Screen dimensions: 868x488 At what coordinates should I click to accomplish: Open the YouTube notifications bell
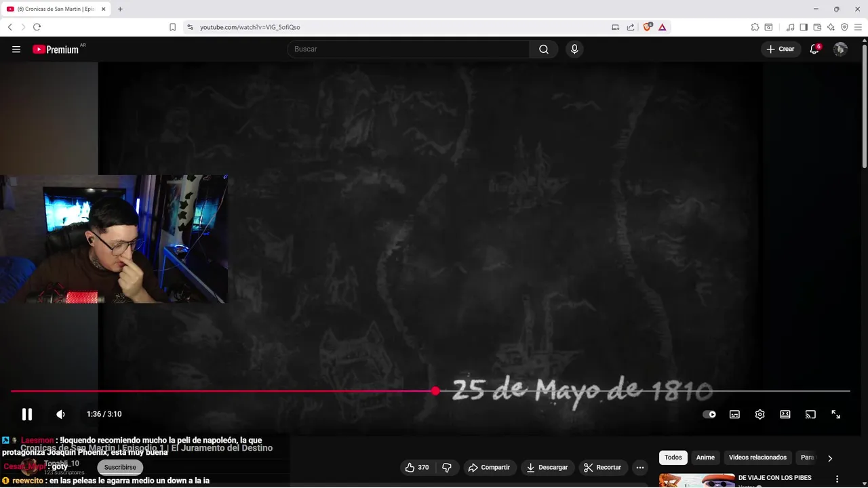[814, 49]
